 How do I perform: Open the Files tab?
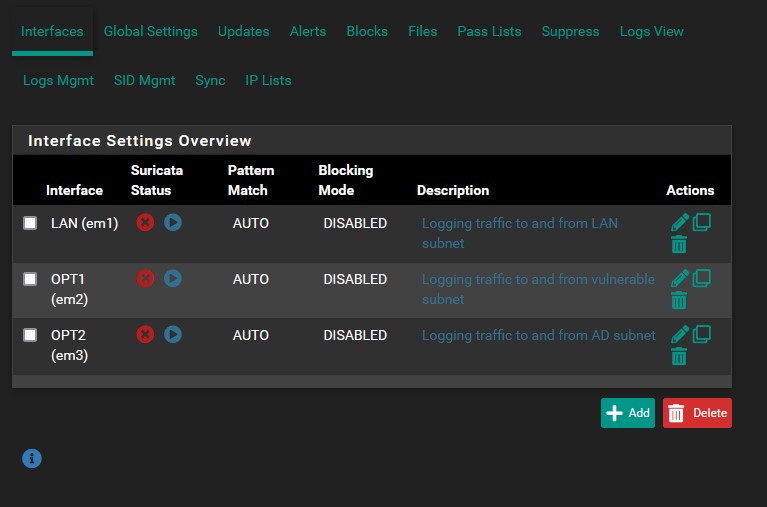pos(423,31)
